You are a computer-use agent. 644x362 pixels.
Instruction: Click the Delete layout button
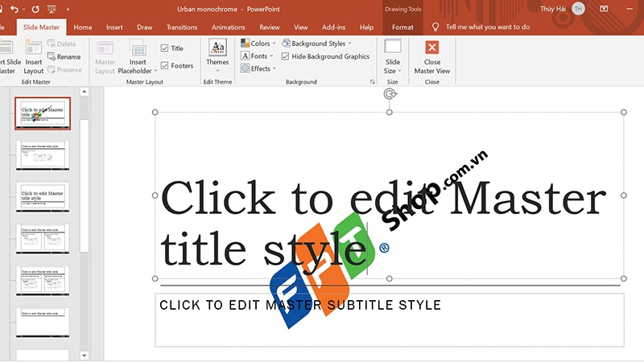(62, 43)
